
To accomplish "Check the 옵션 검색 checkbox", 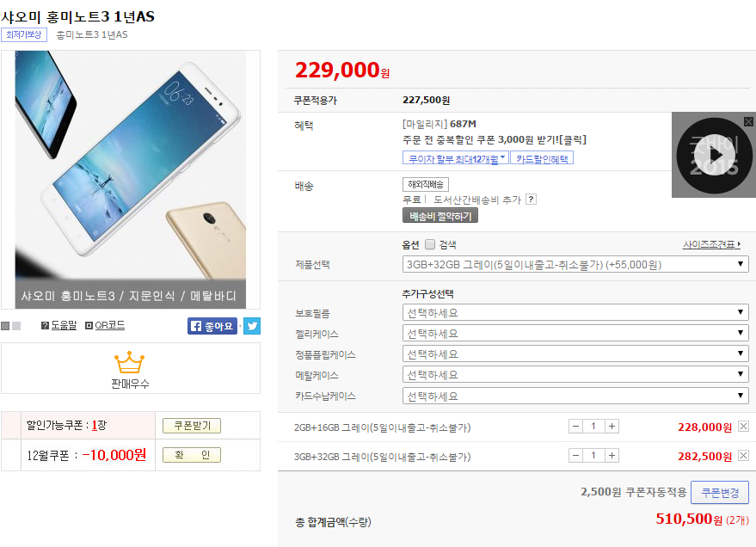I will pos(430,244).
